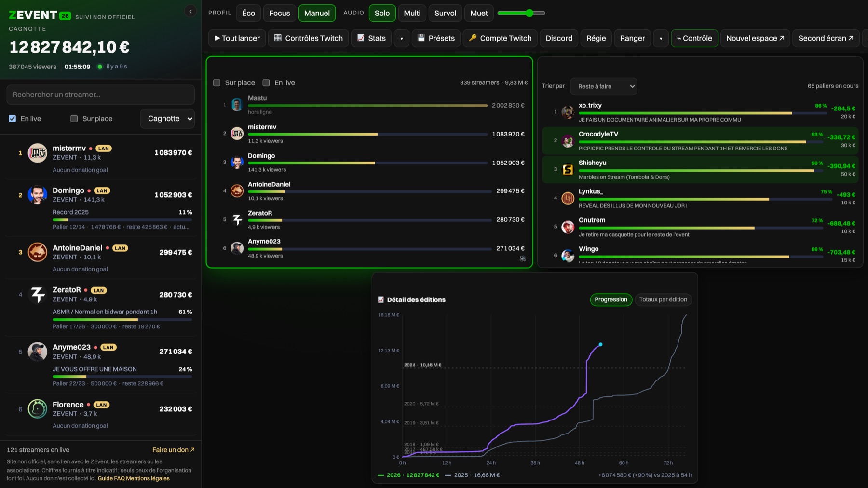Expand the arrow menu next to Ranger
The height and width of the screenshot is (488, 868).
(x=661, y=38)
